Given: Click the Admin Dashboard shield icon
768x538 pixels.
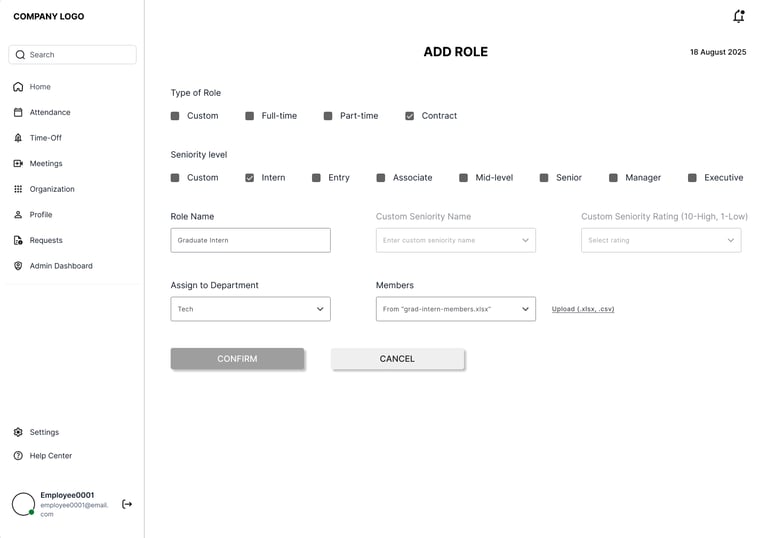Looking at the screenshot, I should coord(18,266).
